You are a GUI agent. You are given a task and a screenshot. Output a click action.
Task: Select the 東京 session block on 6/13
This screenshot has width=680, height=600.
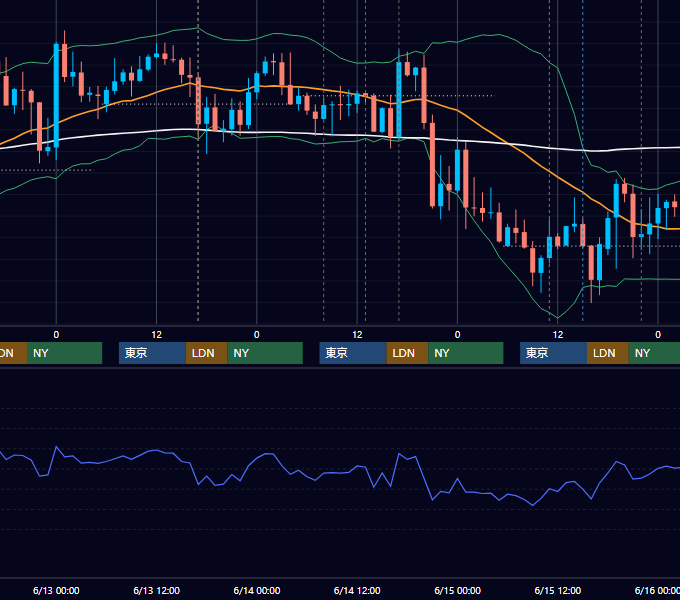pyautogui.click(x=152, y=353)
